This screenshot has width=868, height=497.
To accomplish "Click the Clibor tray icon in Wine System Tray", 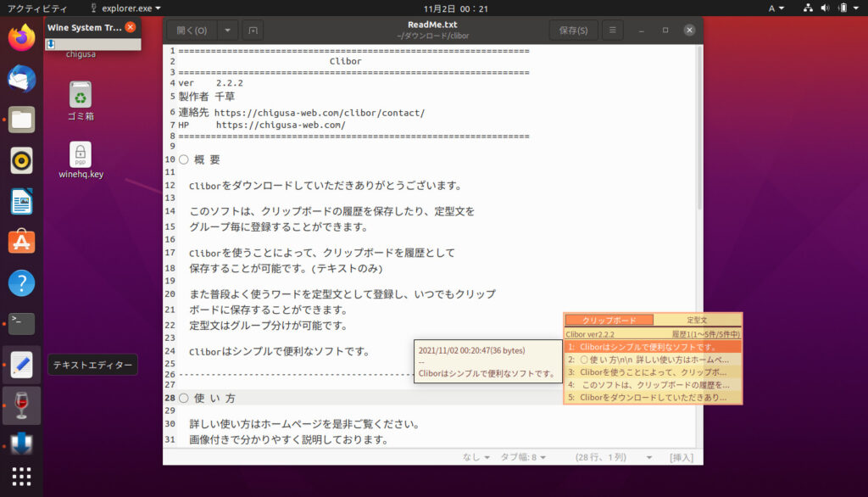I will (51, 44).
